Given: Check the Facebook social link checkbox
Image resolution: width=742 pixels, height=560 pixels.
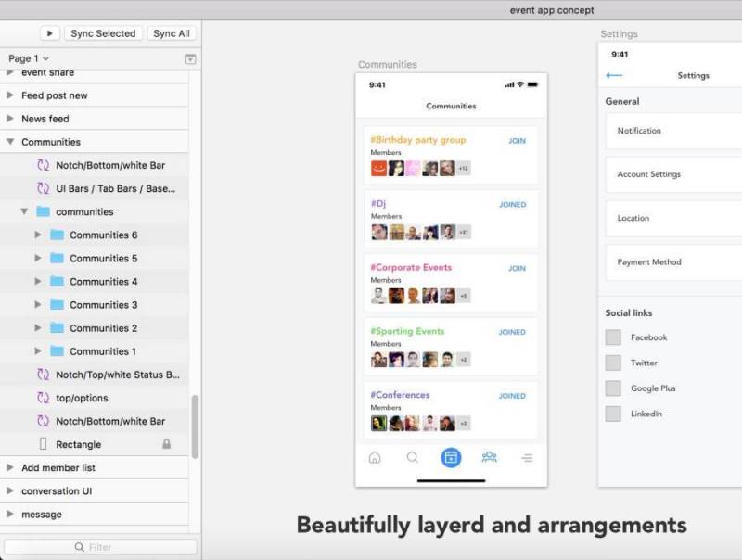Looking at the screenshot, I should tap(612, 337).
